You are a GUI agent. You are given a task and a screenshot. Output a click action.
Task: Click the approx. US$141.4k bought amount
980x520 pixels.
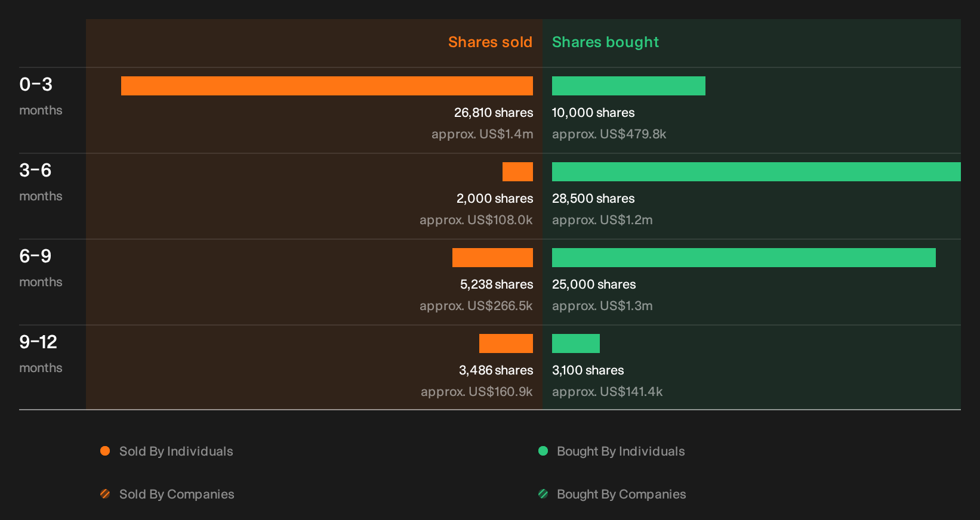[607, 392]
